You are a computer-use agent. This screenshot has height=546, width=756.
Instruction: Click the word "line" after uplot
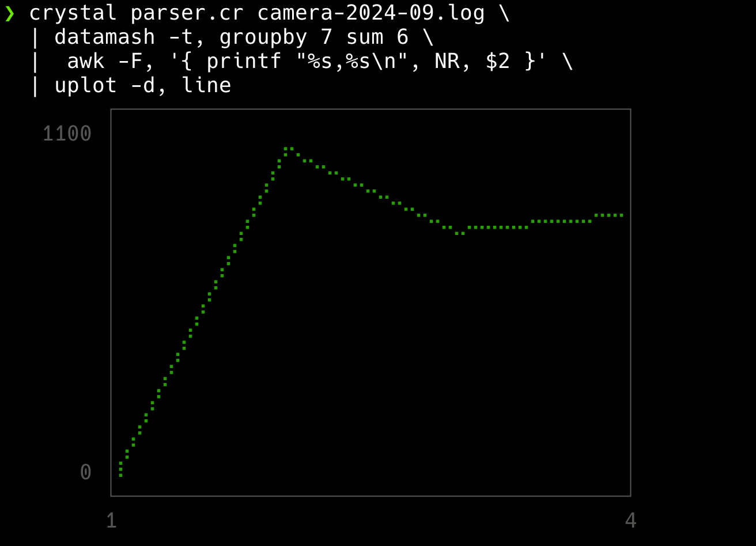206,85
